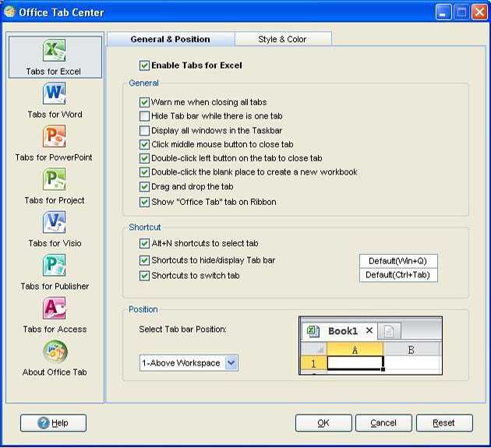Toggle Shortcuts to hide/display Tab bar

coord(144,260)
